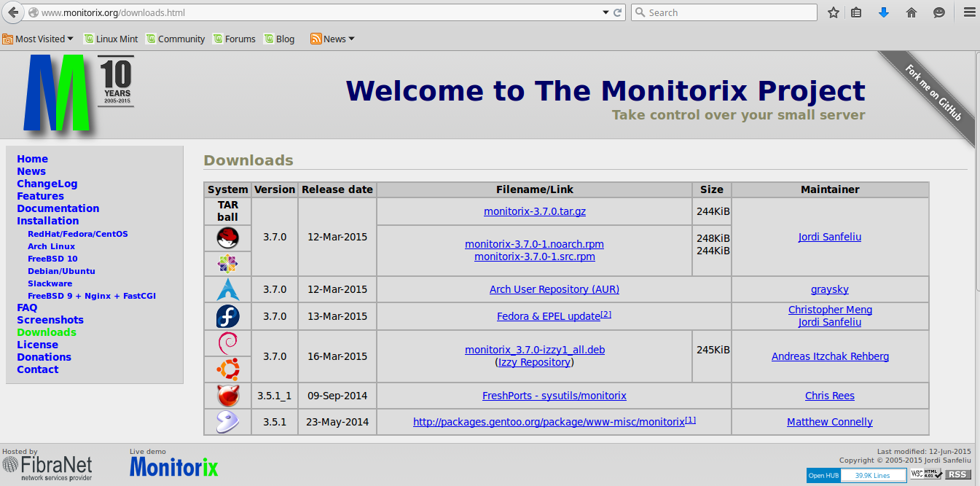Screen dimensions: 980x486
Task: Click the Monitorix M logo
Action: [57, 93]
